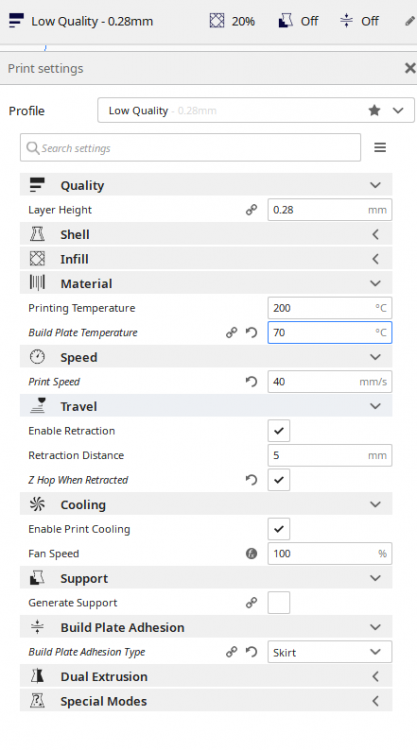
Task: Click the Search settings field
Action: (190, 148)
